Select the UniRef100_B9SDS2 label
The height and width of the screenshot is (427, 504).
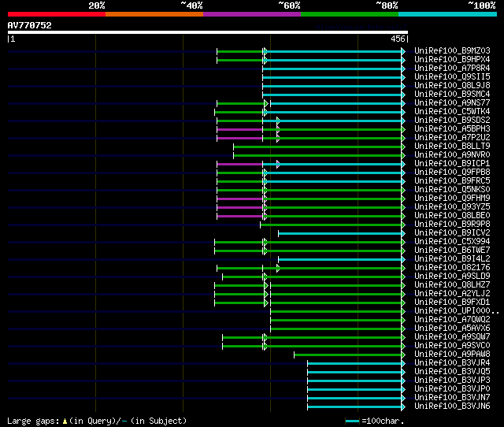click(x=452, y=121)
